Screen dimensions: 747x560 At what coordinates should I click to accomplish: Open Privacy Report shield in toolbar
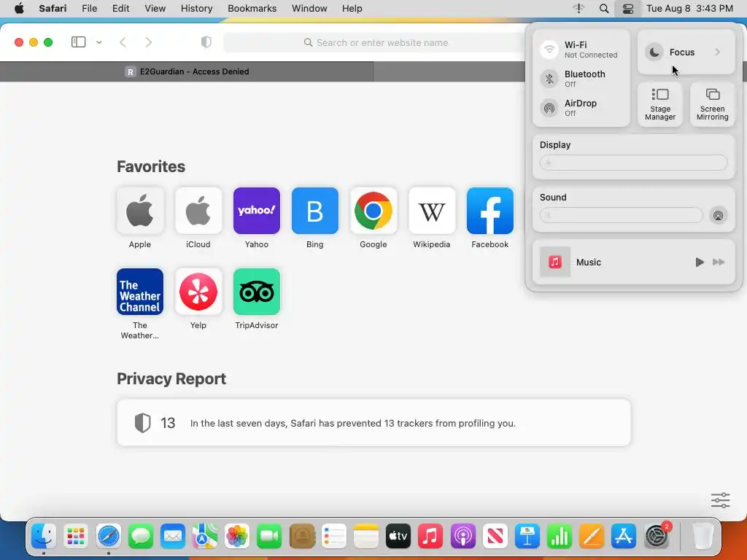pyautogui.click(x=206, y=42)
